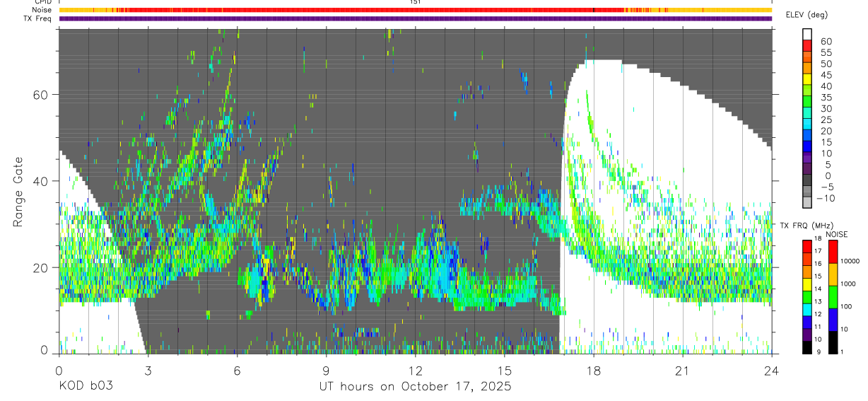Image resolution: width=868 pixels, height=401 pixels.
Task: Click the NOISE legend value 100
Action: click(848, 306)
